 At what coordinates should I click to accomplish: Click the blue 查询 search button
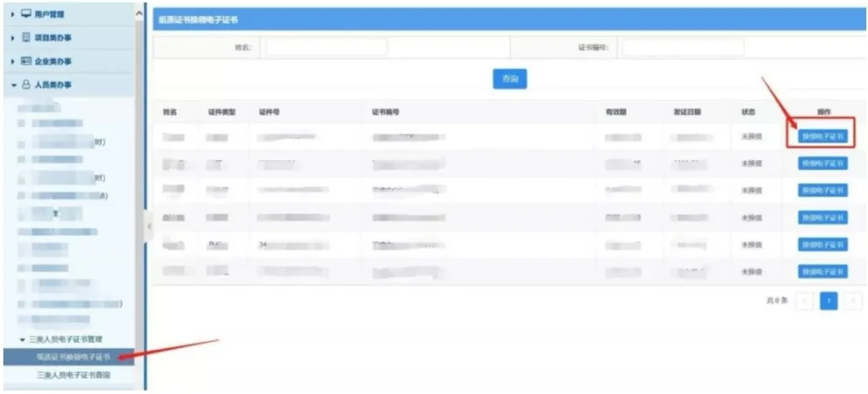(x=510, y=78)
